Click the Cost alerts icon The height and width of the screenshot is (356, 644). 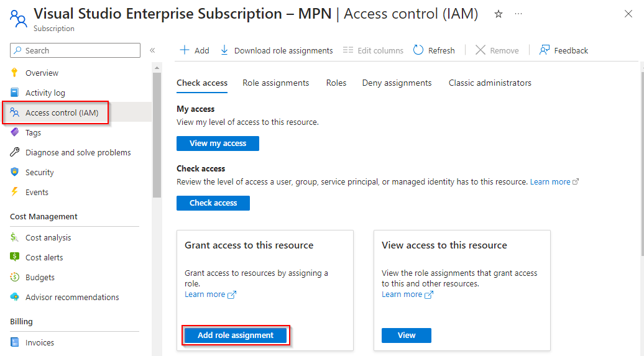[x=14, y=257]
